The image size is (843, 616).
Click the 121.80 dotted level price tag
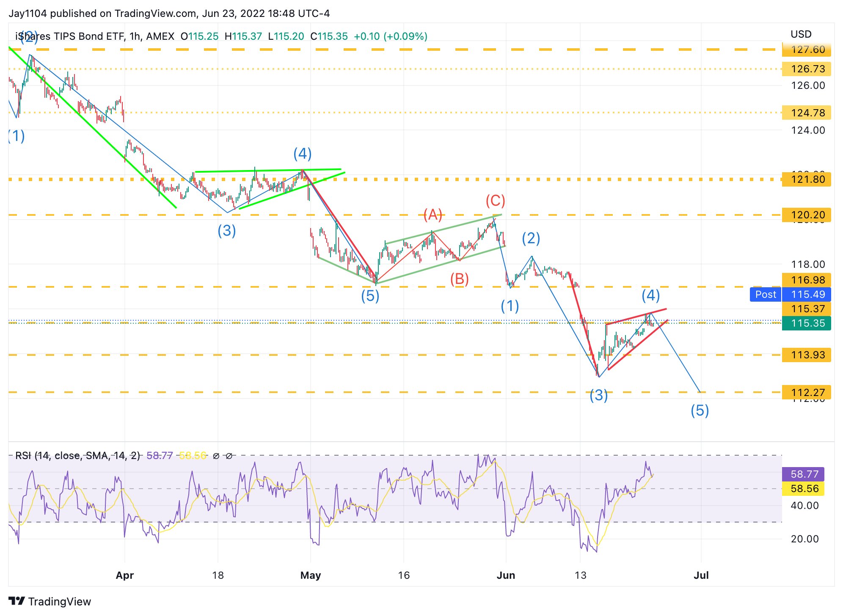coord(806,179)
